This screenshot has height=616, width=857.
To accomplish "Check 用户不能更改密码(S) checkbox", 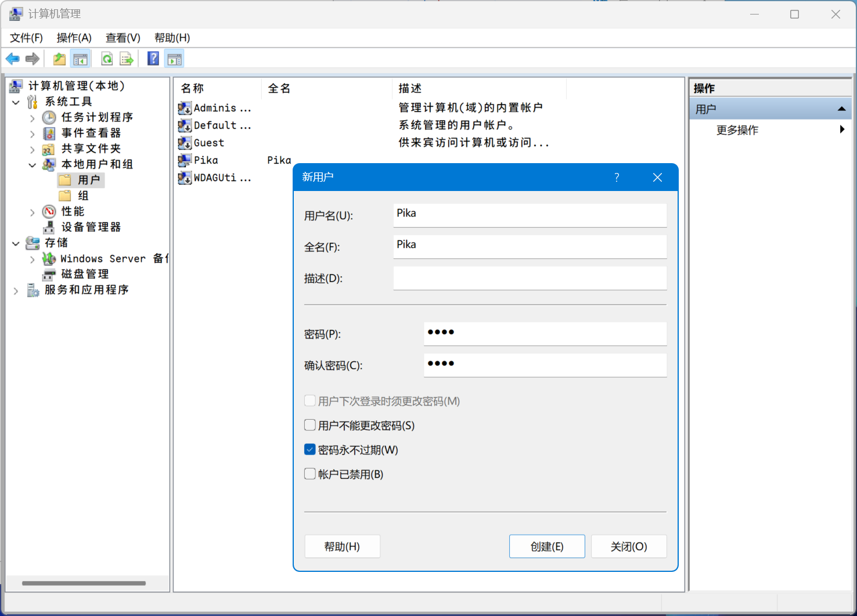I will (x=310, y=425).
